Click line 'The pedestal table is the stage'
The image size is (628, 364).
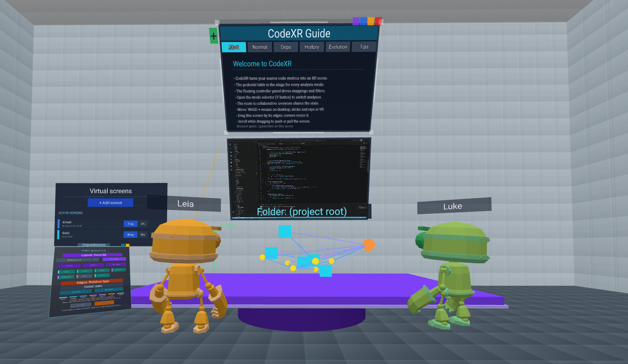279,85
